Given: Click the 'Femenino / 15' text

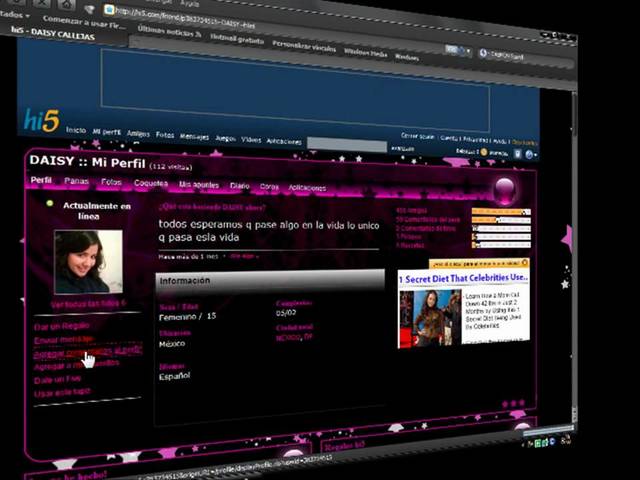Looking at the screenshot, I should (187, 317).
